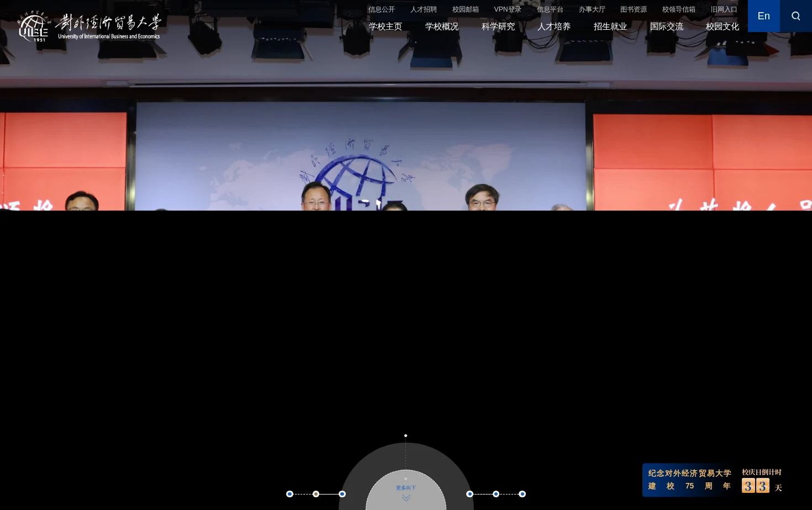Open the 学校概况 menu

pos(442,27)
